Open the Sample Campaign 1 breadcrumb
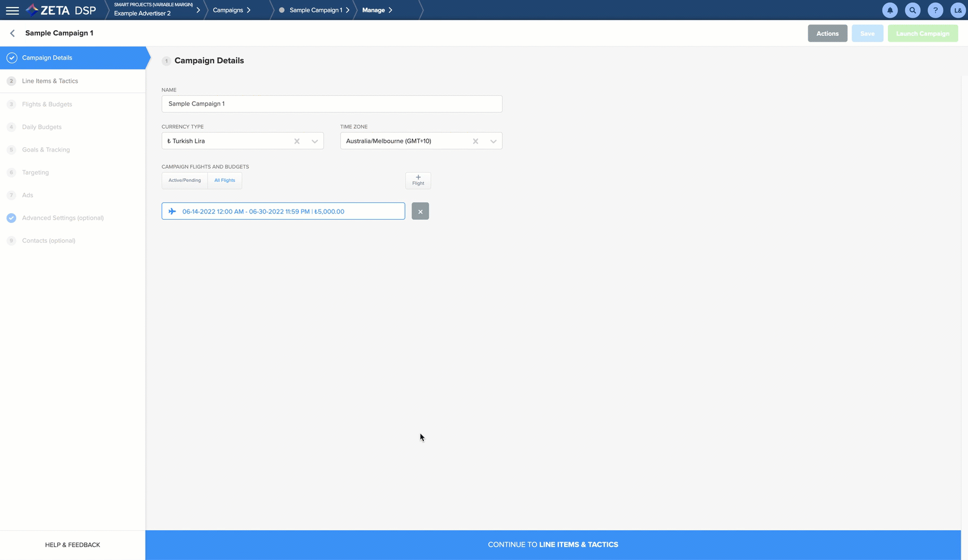Screen dimensions: 968x560 coord(316,10)
